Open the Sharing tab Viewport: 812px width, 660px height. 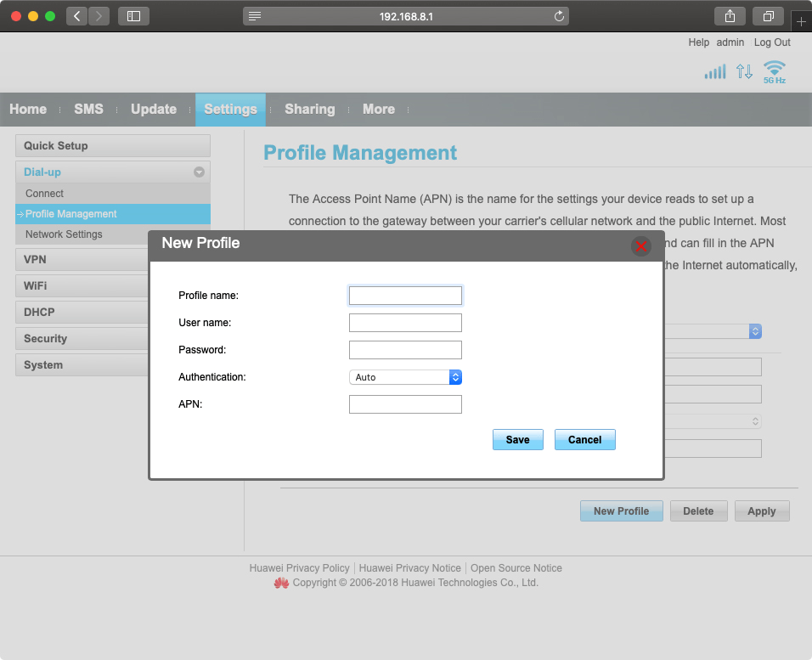point(309,110)
